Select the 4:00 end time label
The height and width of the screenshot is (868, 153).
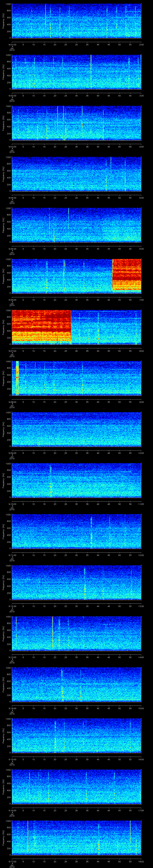click(x=141, y=147)
